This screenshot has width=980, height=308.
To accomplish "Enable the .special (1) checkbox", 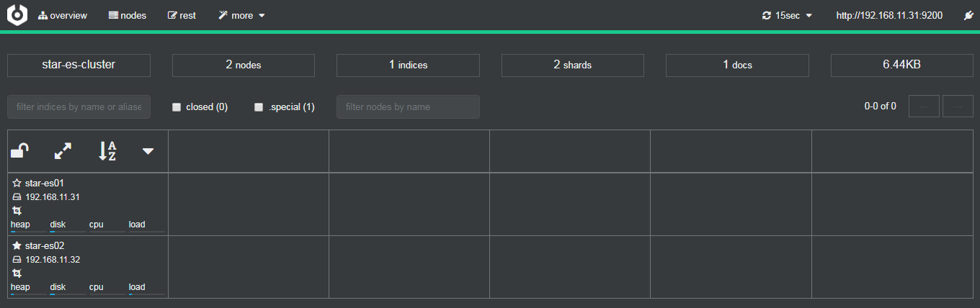I will click(x=259, y=107).
